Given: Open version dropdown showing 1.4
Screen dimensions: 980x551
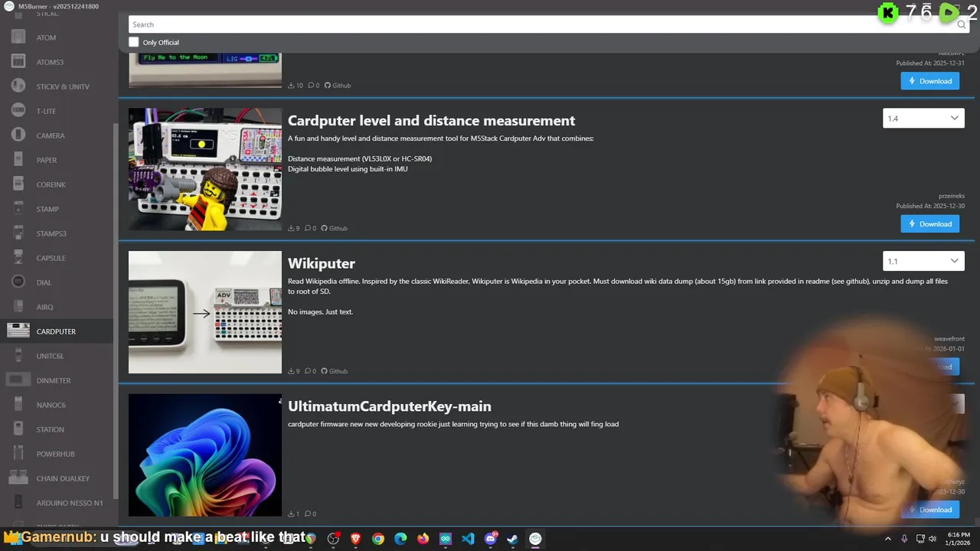Looking at the screenshot, I should [923, 119].
